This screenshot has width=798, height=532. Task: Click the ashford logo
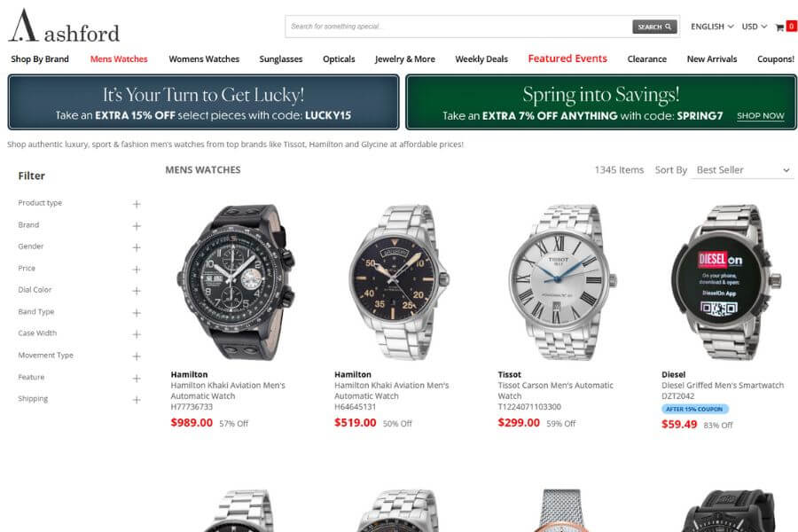click(64, 26)
